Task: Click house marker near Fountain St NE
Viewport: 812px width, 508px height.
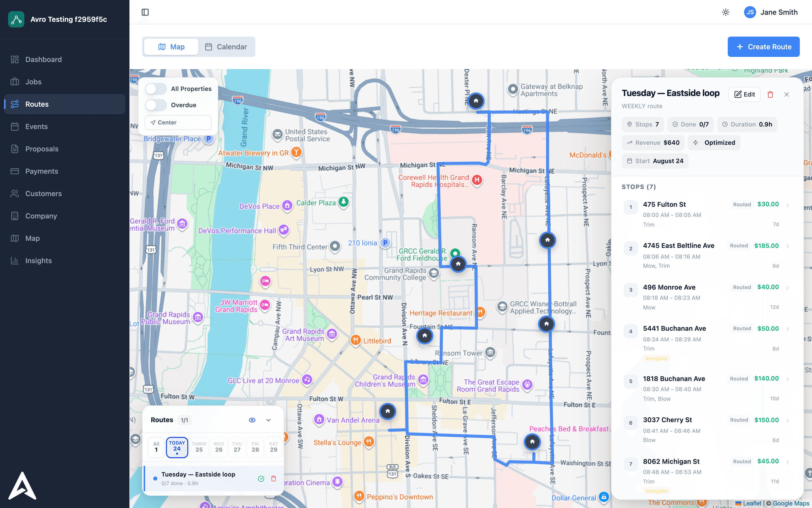Action: point(425,336)
